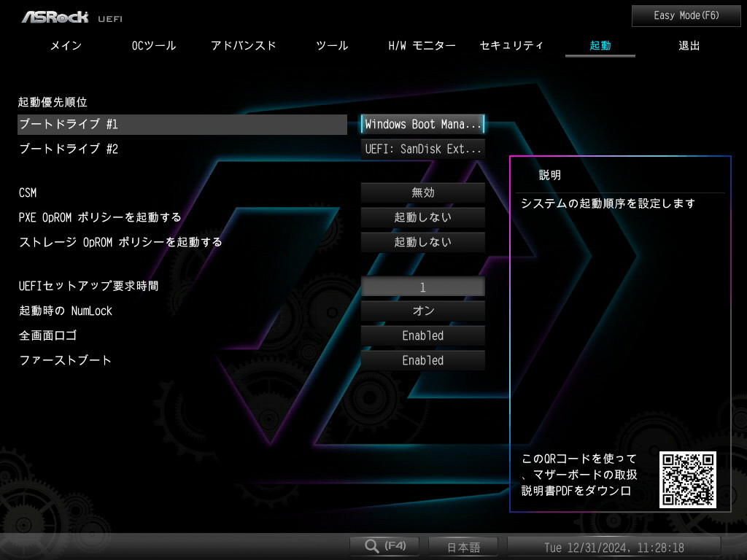Open the セキュリティ tab
This screenshot has height=560, width=747.
511,46
